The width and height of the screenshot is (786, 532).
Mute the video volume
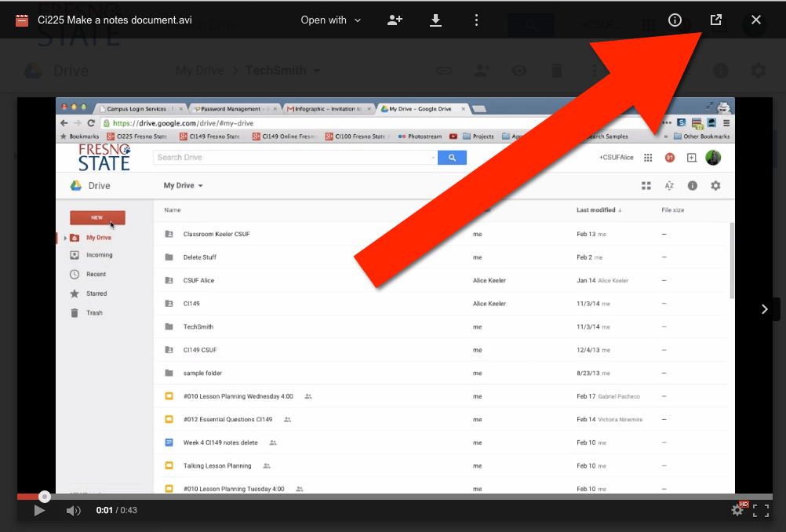point(73,511)
